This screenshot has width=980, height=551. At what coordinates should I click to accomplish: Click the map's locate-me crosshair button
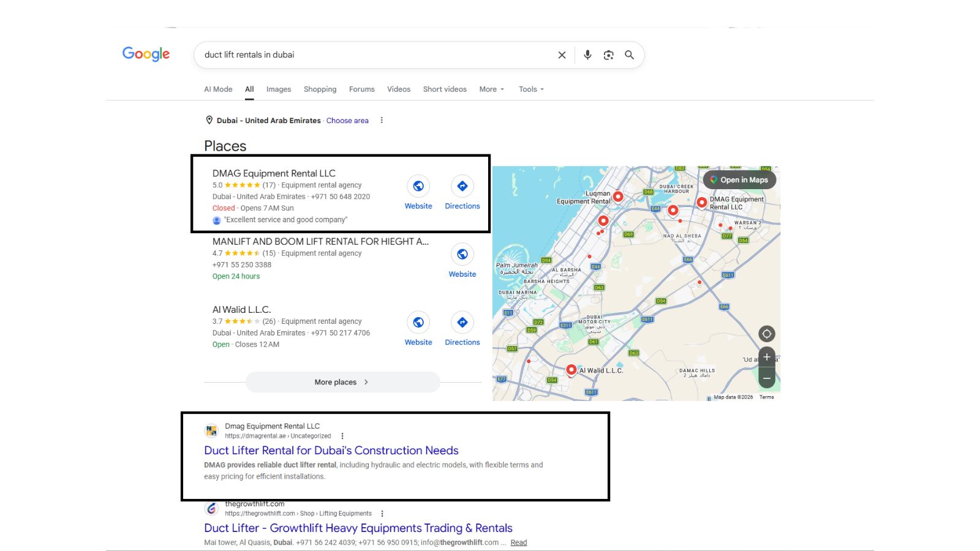tap(767, 334)
